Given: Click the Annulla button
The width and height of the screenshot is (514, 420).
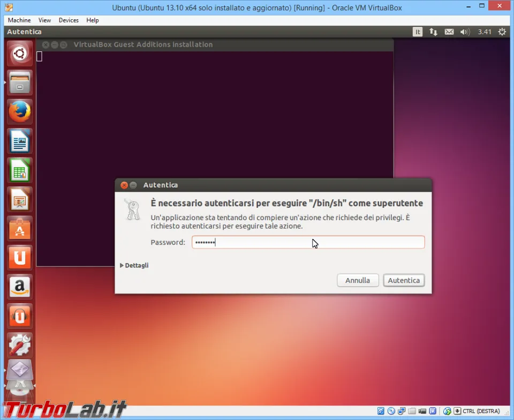Looking at the screenshot, I should [358, 280].
